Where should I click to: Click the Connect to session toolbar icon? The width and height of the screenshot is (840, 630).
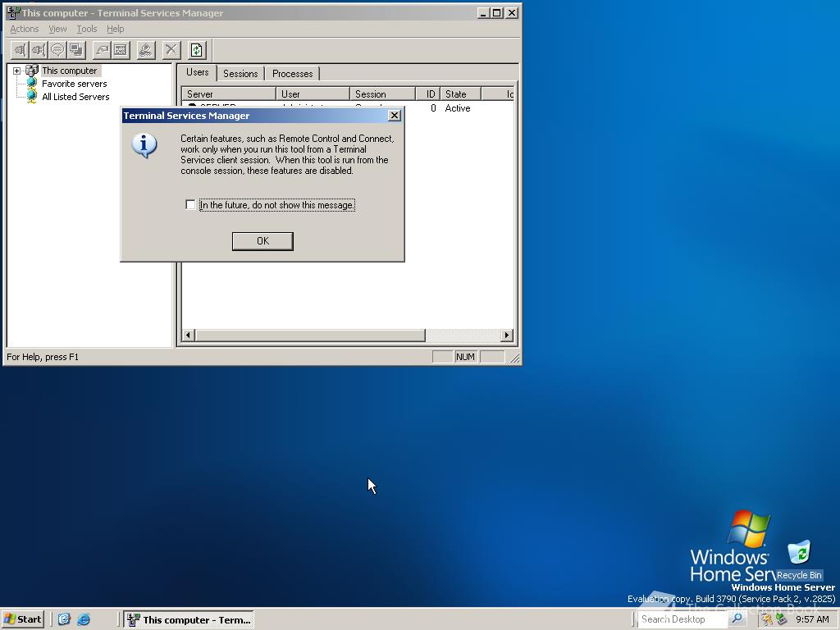tap(20, 50)
